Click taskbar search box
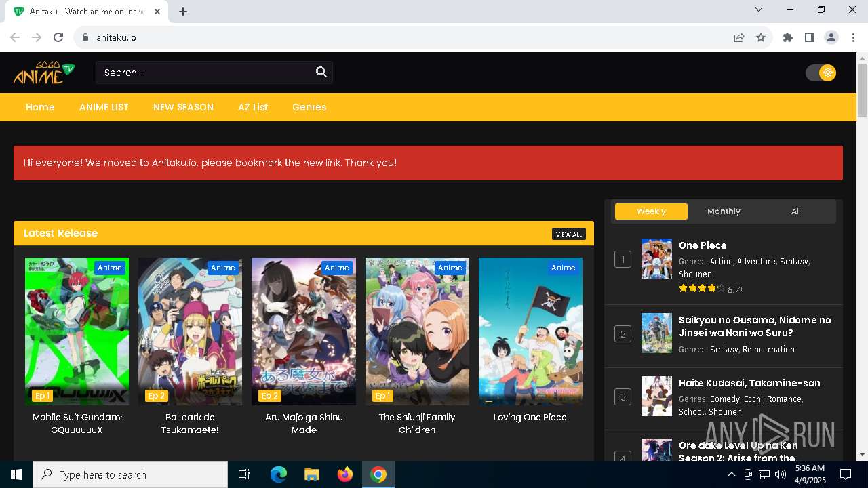The height and width of the screenshot is (488, 868). pyautogui.click(x=130, y=474)
